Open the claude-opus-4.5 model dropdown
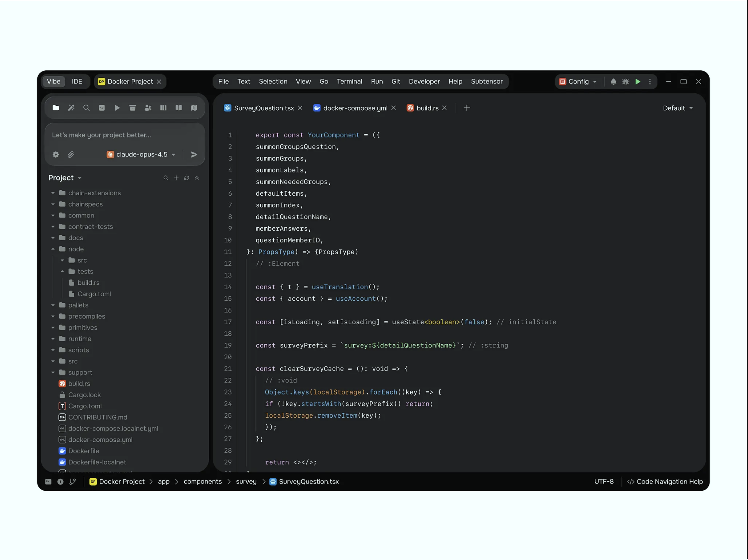The image size is (748, 560). pyautogui.click(x=141, y=155)
